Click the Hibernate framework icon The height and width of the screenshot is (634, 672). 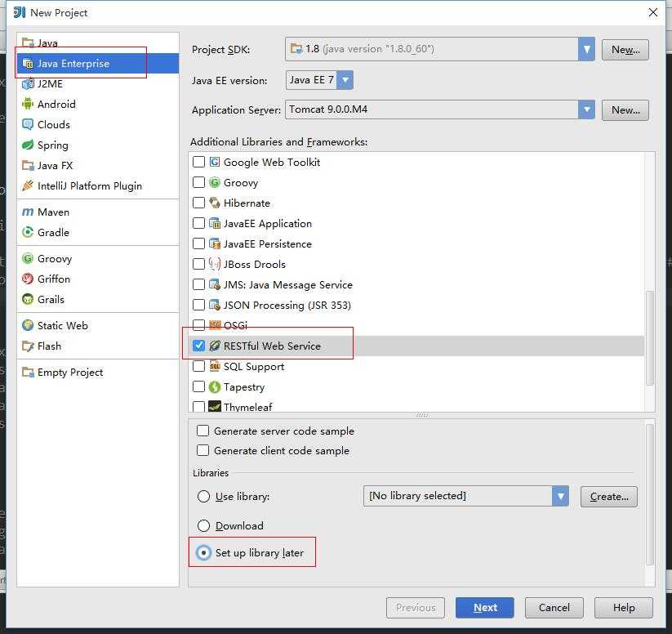click(x=214, y=203)
